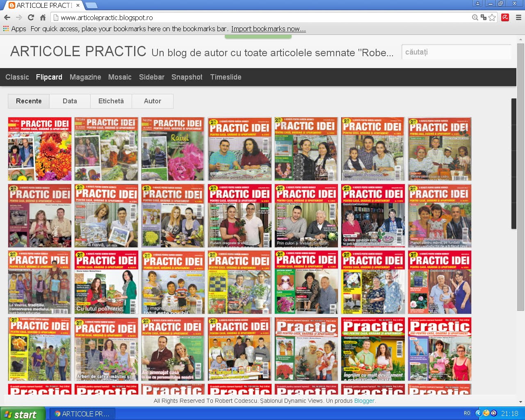Switch to Snapshot view
Image resolution: width=525 pixels, height=420 pixels.
click(x=187, y=77)
